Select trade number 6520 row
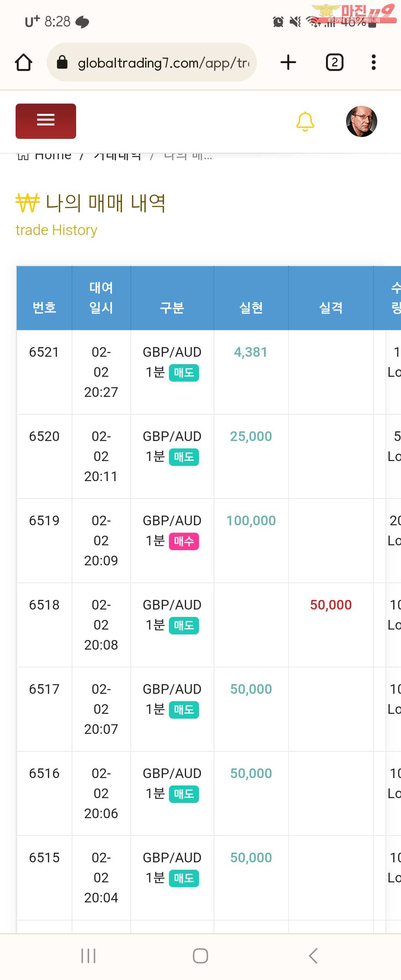This screenshot has width=401, height=980. click(44, 436)
